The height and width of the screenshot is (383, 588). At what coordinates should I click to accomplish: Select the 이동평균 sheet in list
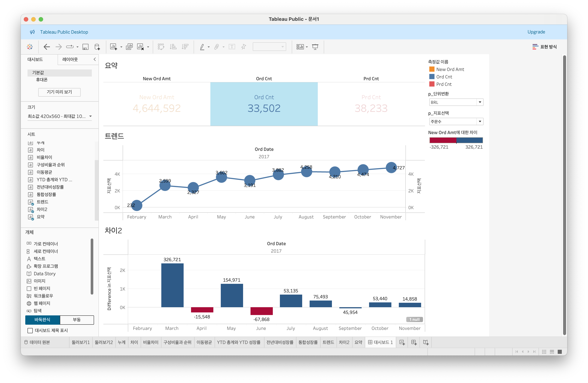click(x=44, y=172)
